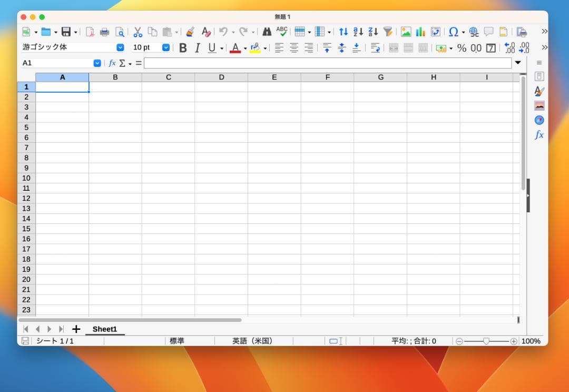Add a new sheet with plus button

pos(76,329)
